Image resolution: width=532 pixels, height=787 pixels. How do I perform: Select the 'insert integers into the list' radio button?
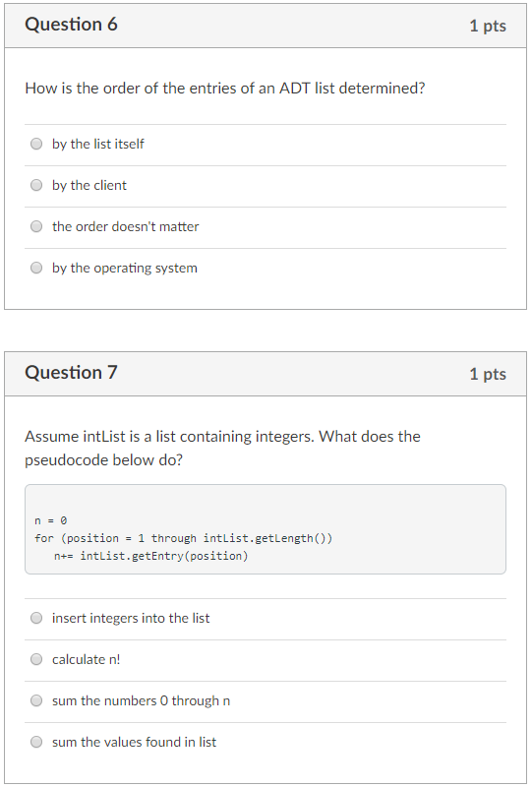tap(36, 618)
